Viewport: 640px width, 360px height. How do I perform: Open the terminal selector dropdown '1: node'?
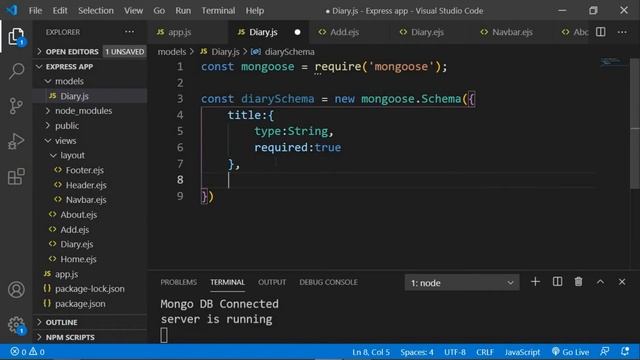point(462,282)
